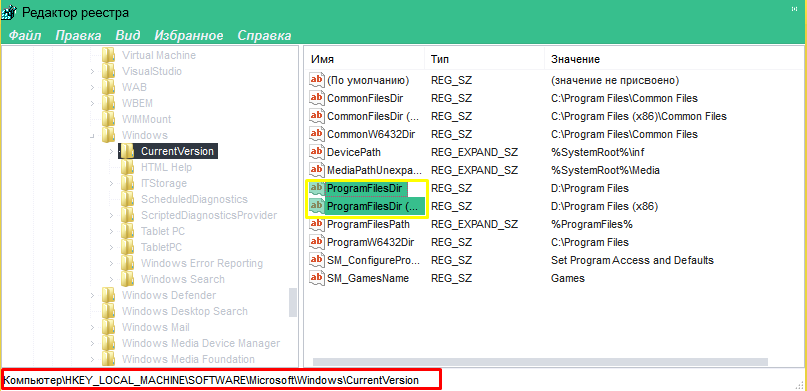807x391 pixels.
Task: Click the string icon of ProgramFilesDir value
Action: click(316, 188)
